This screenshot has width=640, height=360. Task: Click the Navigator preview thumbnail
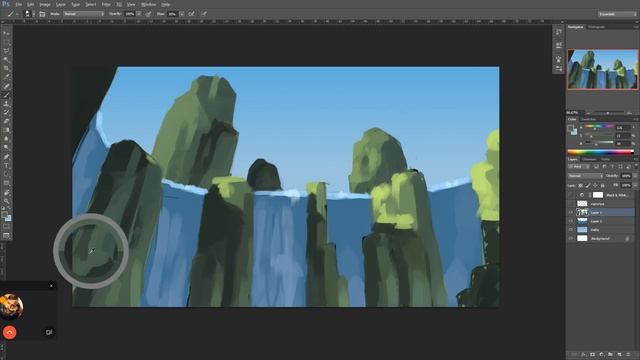(x=602, y=69)
